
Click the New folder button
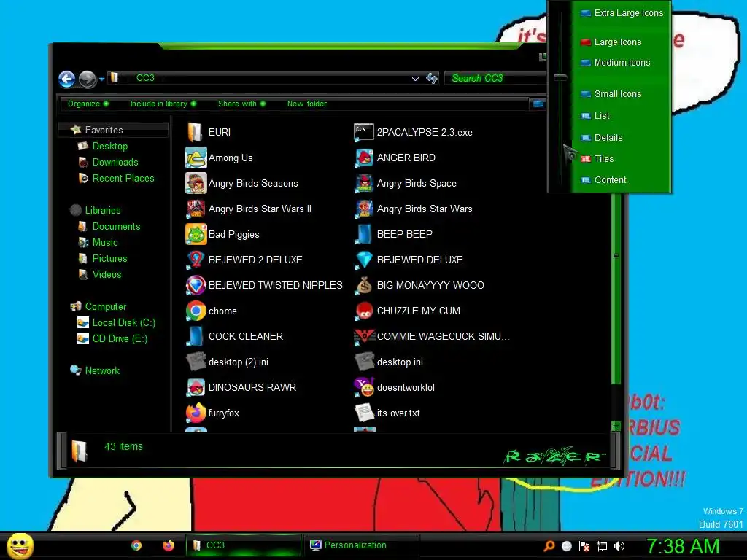pos(307,104)
